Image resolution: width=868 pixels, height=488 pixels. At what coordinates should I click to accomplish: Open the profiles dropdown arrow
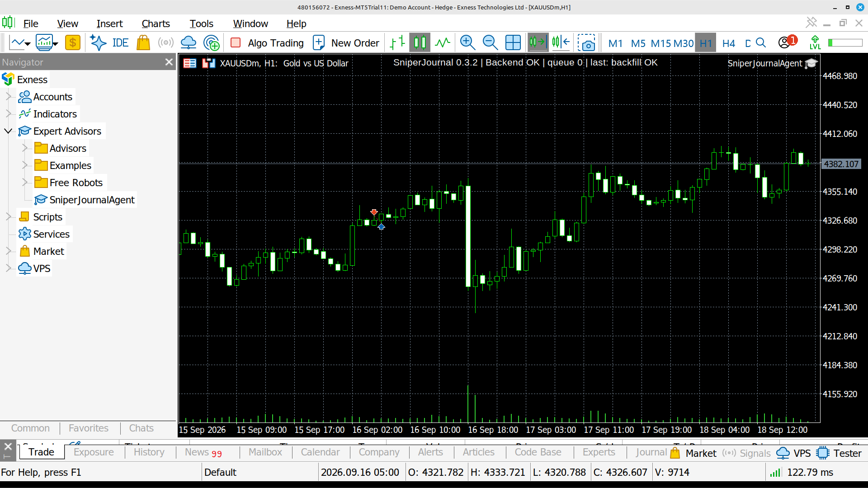pyautogui.click(x=56, y=44)
